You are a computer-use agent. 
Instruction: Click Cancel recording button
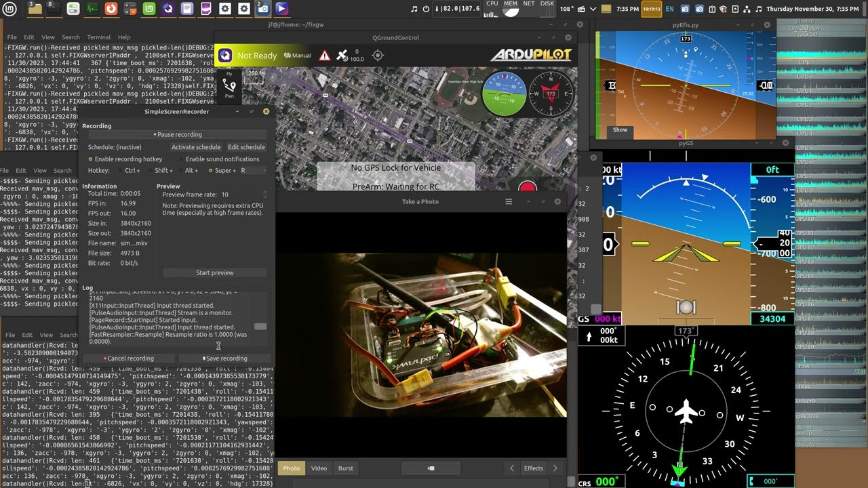[129, 359]
